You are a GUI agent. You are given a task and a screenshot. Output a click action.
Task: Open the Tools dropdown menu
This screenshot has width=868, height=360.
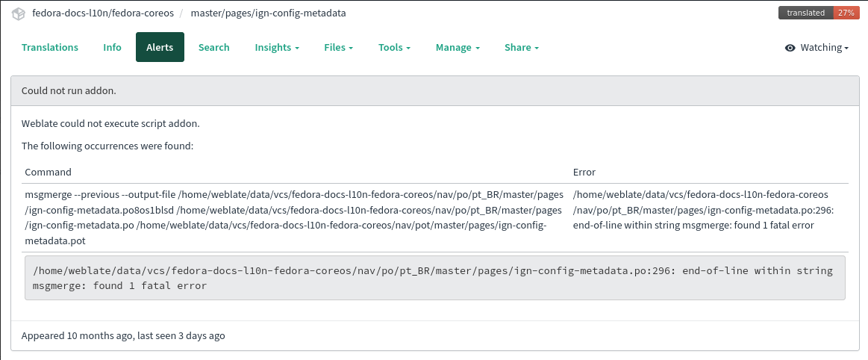pyautogui.click(x=394, y=47)
